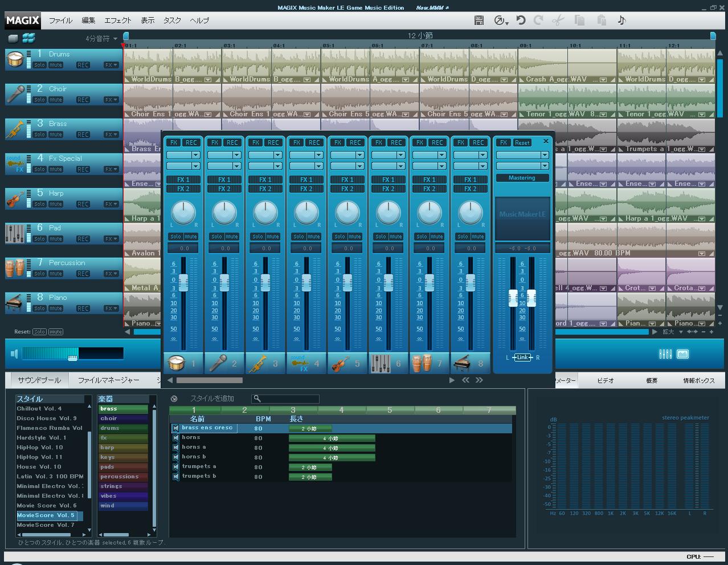Click the mixer view icon near transport
Viewport: 728px width, 565px height.
665,354
